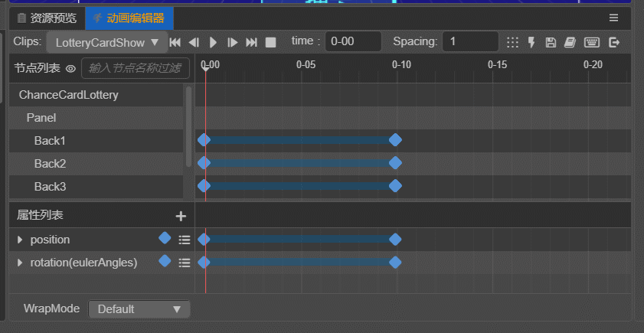Open the keyboard shortcuts icon
644x333 pixels.
pos(591,42)
